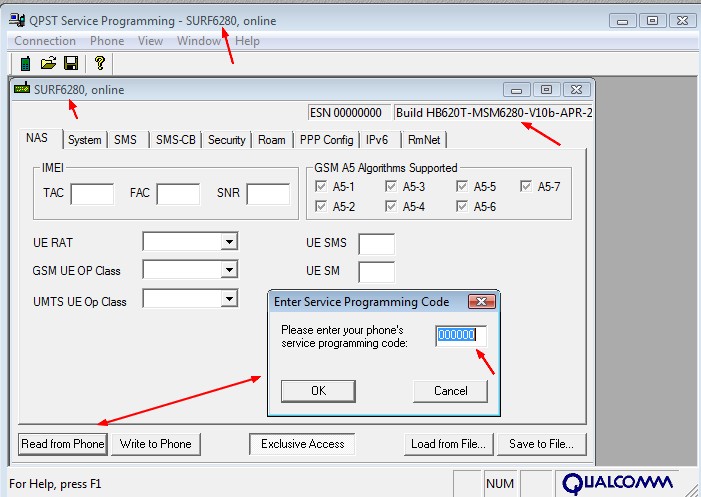Maximize the QPST Service Programming window
The height and width of the screenshot is (497, 701).
(652, 21)
